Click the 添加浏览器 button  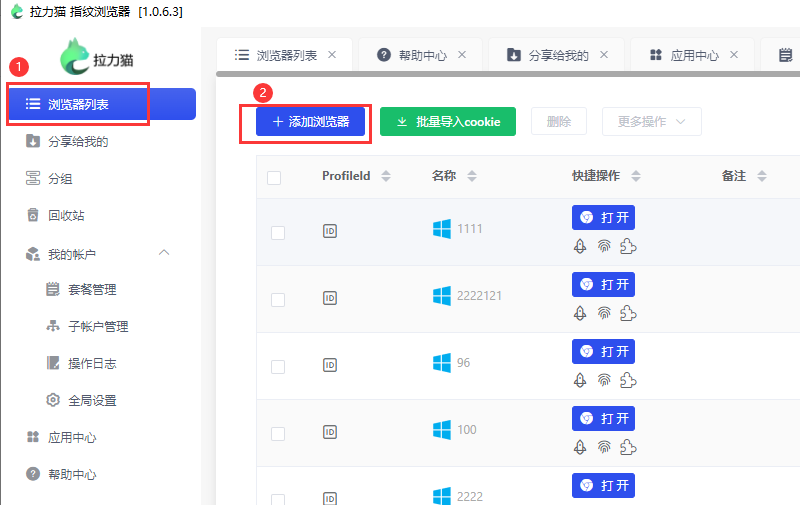(x=310, y=121)
